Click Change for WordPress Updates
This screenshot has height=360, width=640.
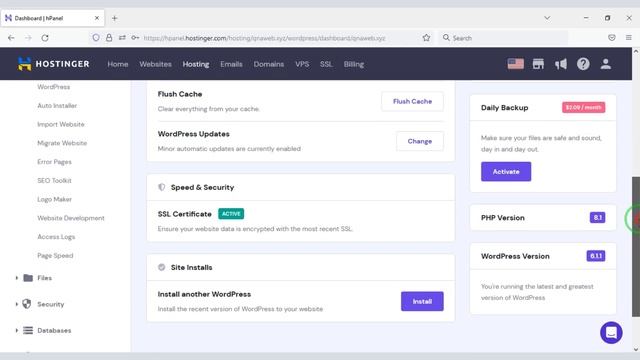(x=420, y=141)
